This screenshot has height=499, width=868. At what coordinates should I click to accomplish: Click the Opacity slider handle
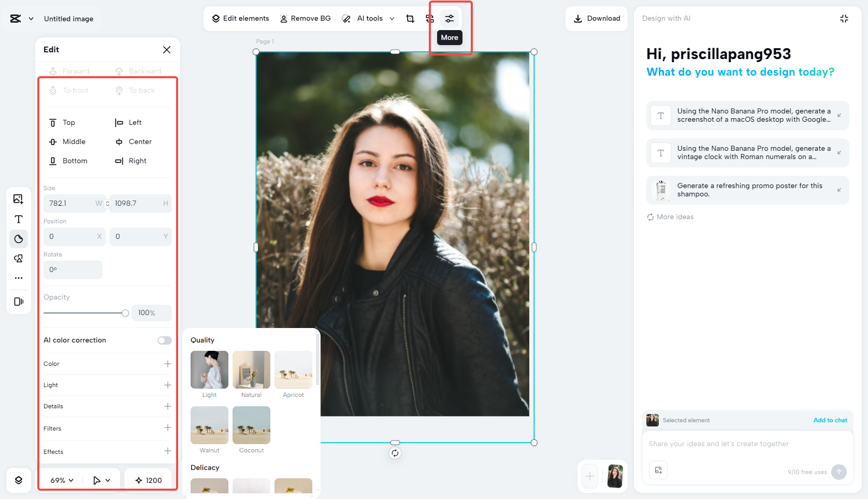tap(125, 313)
